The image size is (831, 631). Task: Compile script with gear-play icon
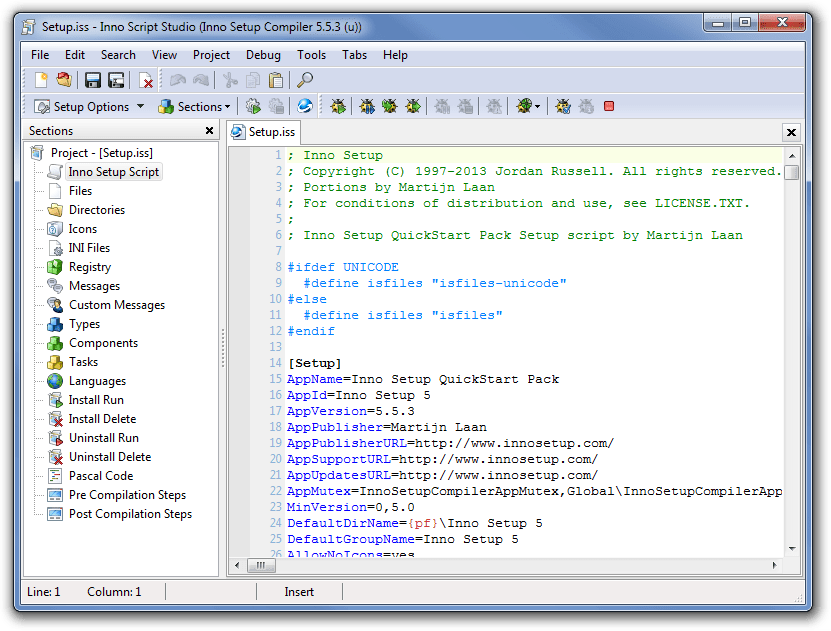click(253, 106)
